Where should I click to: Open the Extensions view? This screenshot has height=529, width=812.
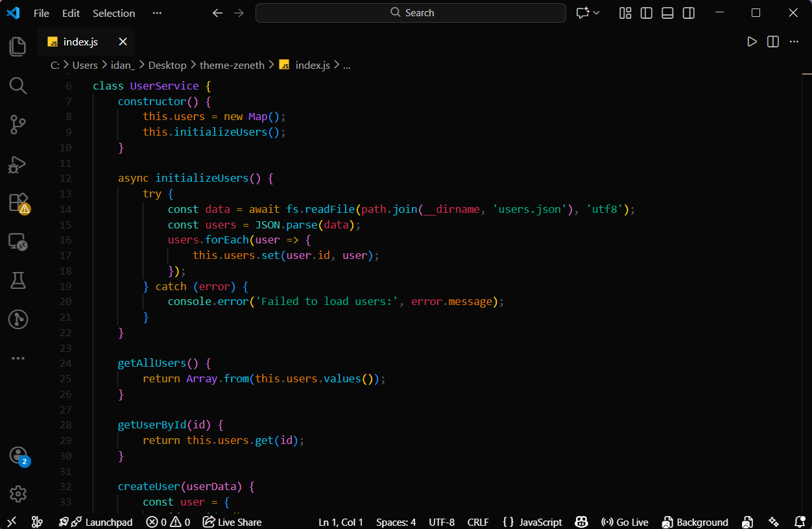pyautogui.click(x=18, y=203)
